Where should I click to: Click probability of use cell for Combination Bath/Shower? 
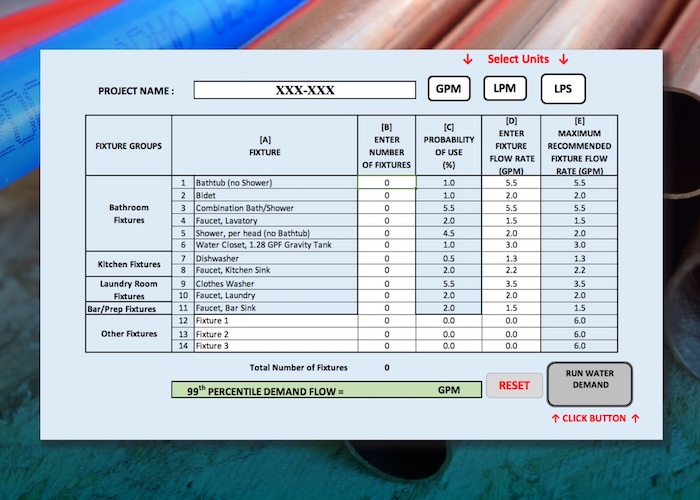(449, 208)
